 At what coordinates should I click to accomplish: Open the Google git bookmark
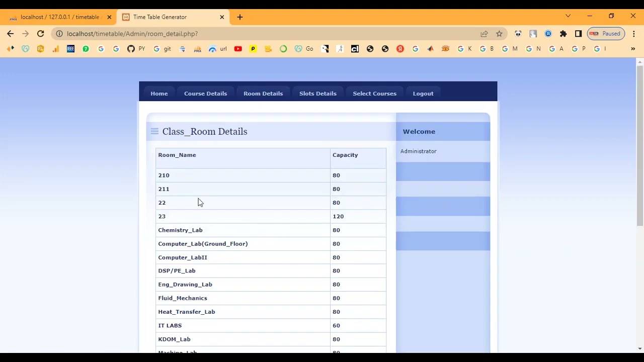point(162,49)
